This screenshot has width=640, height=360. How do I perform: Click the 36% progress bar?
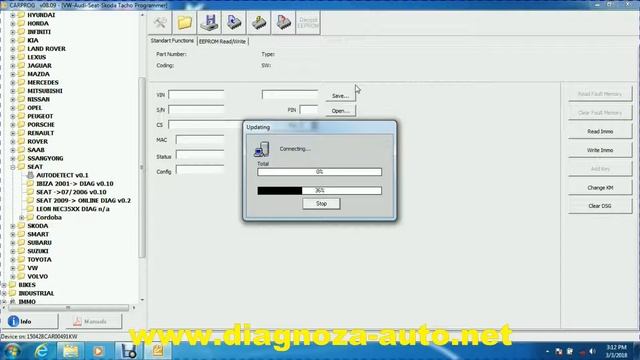pyautogui.click(x=320, y=191)
